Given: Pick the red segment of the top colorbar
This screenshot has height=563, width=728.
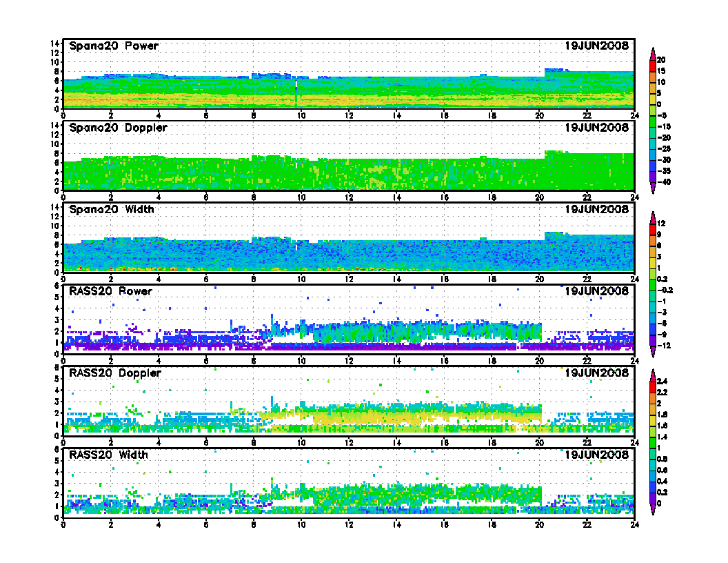Looking at the screenshot, I should (x=653, y=66).
